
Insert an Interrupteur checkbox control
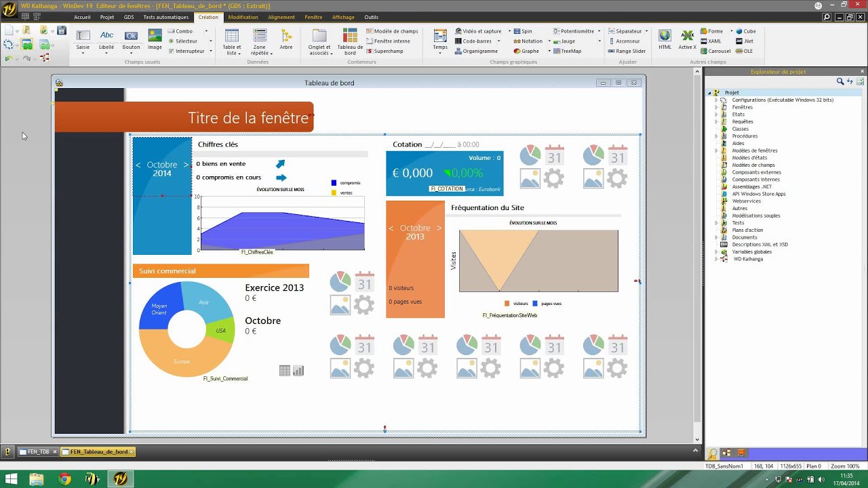pyautogui.click(x=186, y=51)
